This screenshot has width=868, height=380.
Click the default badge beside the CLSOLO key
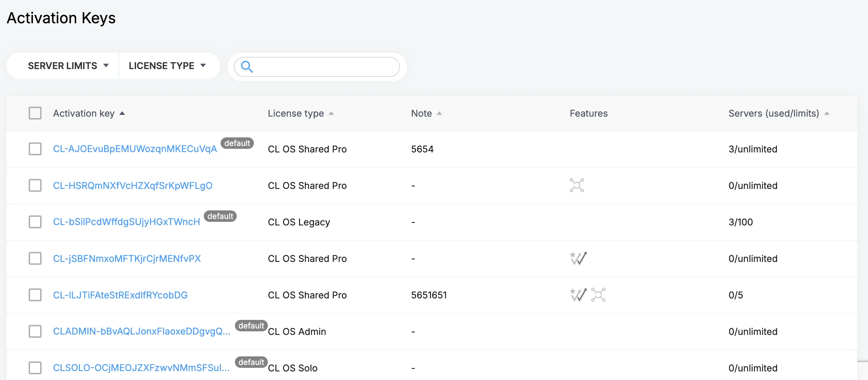point(251,362)
